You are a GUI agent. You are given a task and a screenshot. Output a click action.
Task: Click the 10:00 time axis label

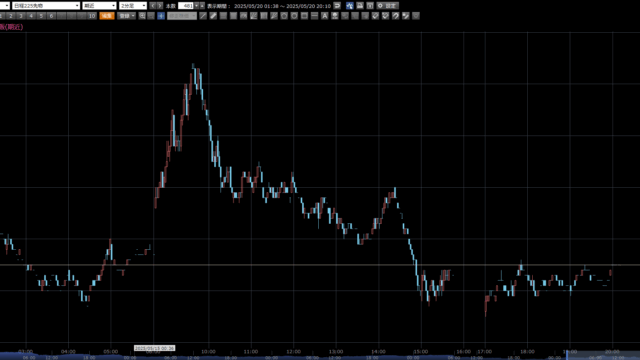click(x=208, y=351)
